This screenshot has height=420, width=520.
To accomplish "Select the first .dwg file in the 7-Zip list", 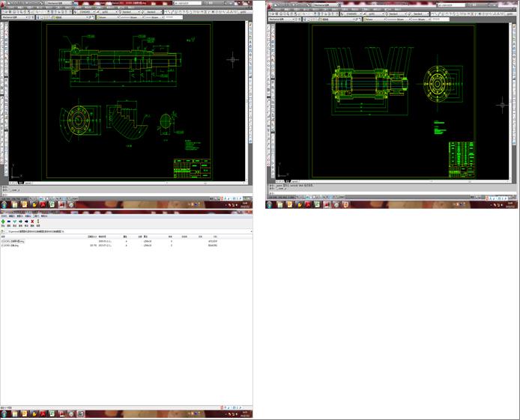I will tap(13, 242).
